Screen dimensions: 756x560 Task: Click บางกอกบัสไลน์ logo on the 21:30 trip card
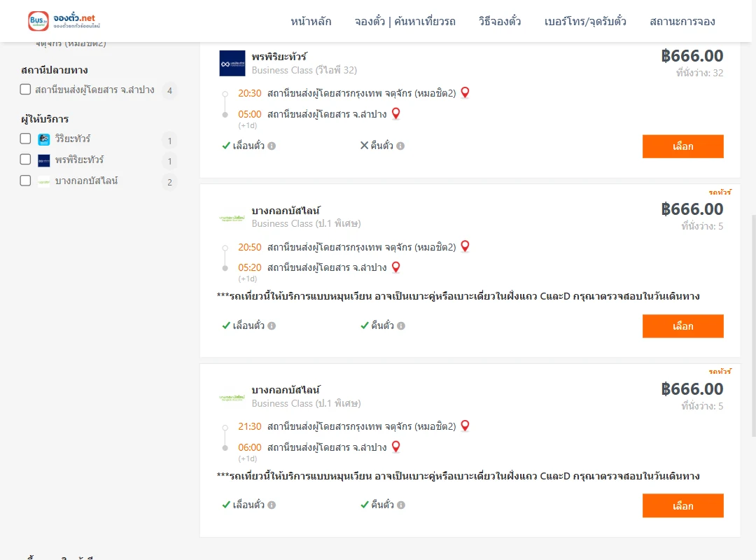tap(232, 398)
